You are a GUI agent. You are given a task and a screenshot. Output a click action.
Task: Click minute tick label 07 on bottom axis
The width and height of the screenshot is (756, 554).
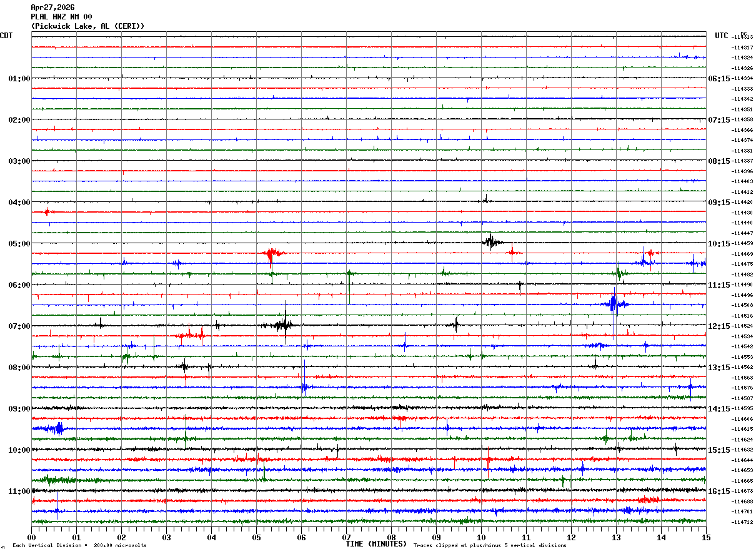point(346,537)
